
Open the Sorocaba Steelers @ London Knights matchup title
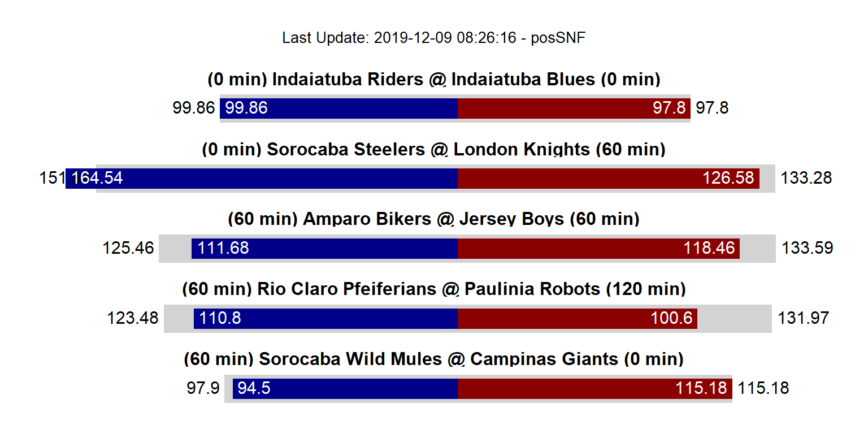tap(433, 150)
